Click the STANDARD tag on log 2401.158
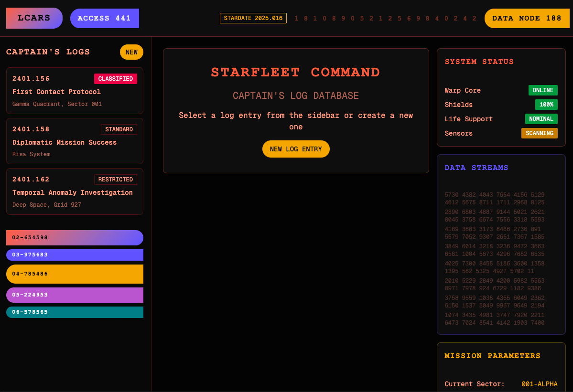Viewport: 573px width, 392px height. [119, 129]
